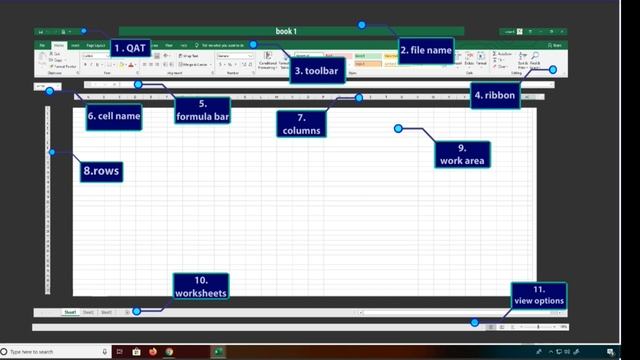Select the second worksheet tab
640x360 pixels.
coord(88,312)
